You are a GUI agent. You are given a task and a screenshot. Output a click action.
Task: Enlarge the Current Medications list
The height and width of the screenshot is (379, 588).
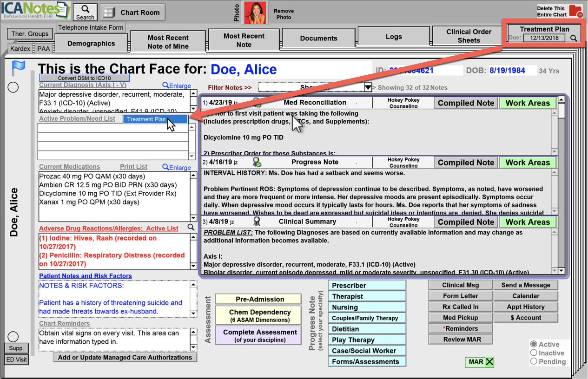(x=177, y=167)
